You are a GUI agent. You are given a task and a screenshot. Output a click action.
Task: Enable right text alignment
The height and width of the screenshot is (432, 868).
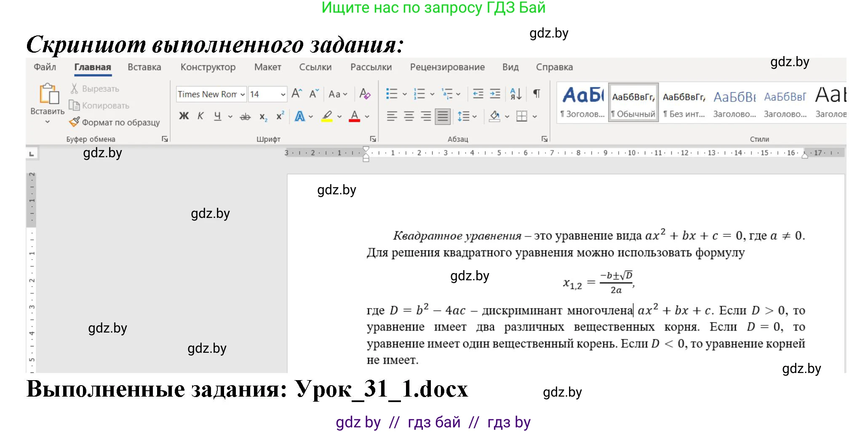(425, 116)
